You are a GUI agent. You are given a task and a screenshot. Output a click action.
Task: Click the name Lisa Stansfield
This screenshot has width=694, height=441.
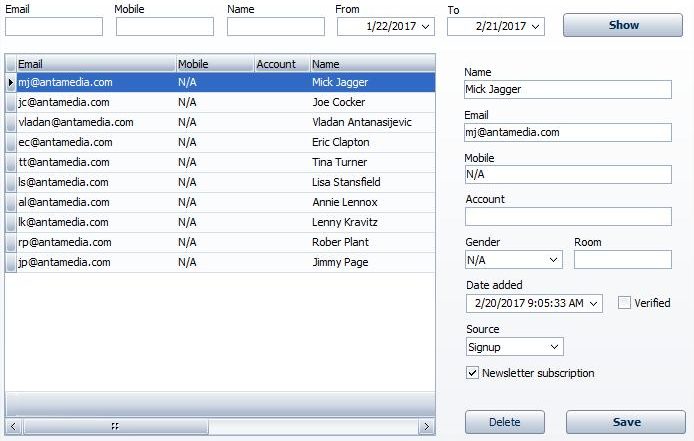pyautogui.click(x=346, y=182)
